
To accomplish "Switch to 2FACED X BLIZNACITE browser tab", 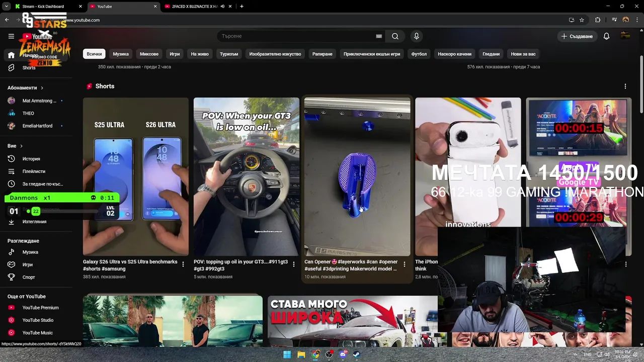I will click(x=194, y=7).
